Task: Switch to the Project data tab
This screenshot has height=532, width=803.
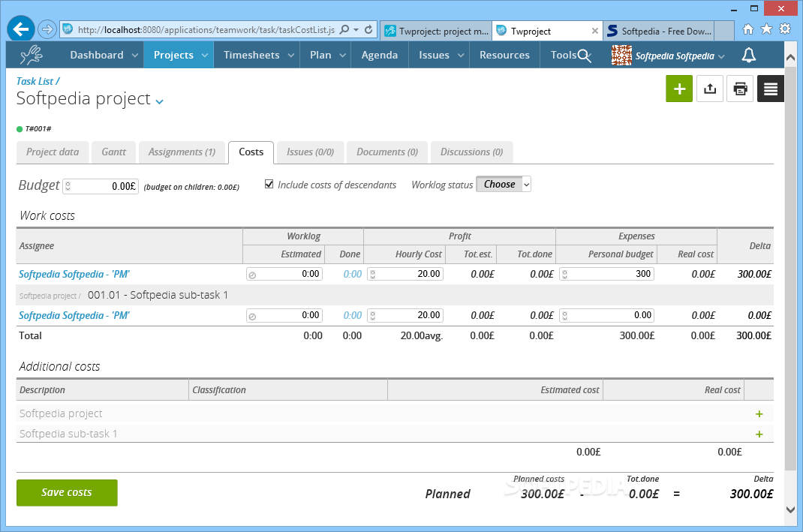Action: pyautogui.click(x=53, y=152)
